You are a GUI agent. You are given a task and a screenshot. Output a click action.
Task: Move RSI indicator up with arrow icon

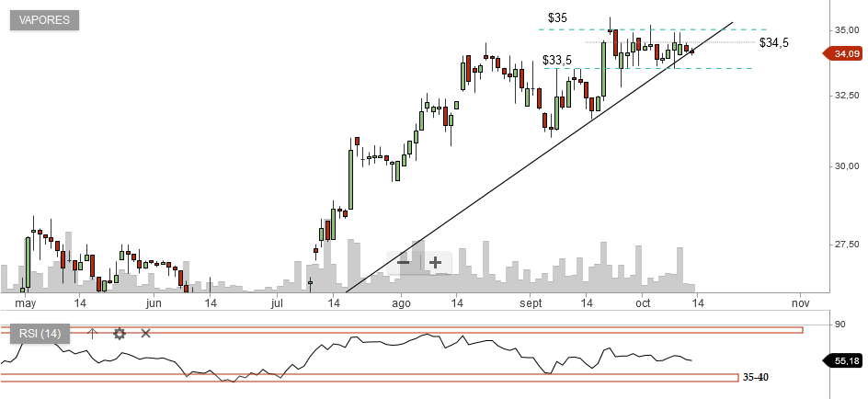pyautogui.click(x=92, y=333)
